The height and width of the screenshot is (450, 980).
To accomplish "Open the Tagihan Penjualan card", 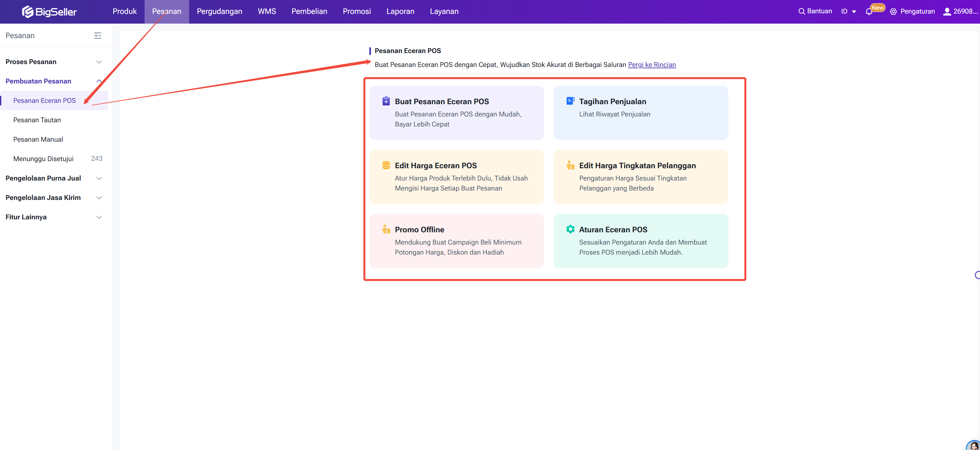I will (x=640, y=113).
